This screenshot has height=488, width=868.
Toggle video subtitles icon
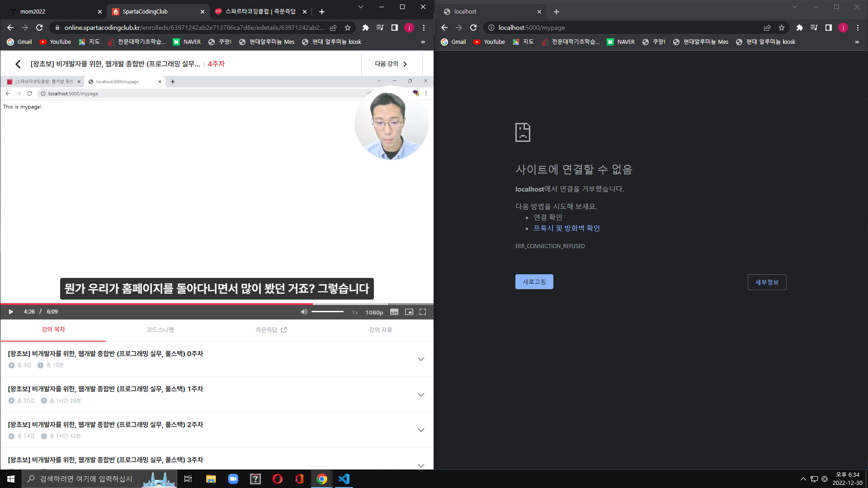394,312
